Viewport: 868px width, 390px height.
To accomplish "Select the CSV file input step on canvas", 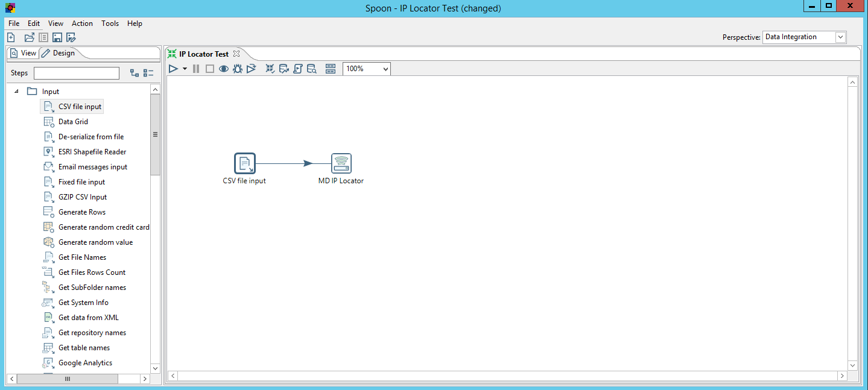I will (x=244, y=163).
